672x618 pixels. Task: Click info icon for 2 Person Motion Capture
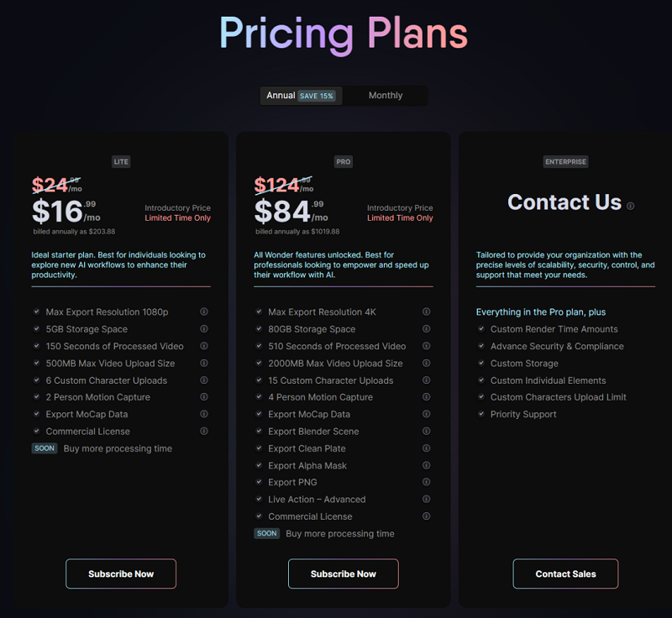(204, 397)
